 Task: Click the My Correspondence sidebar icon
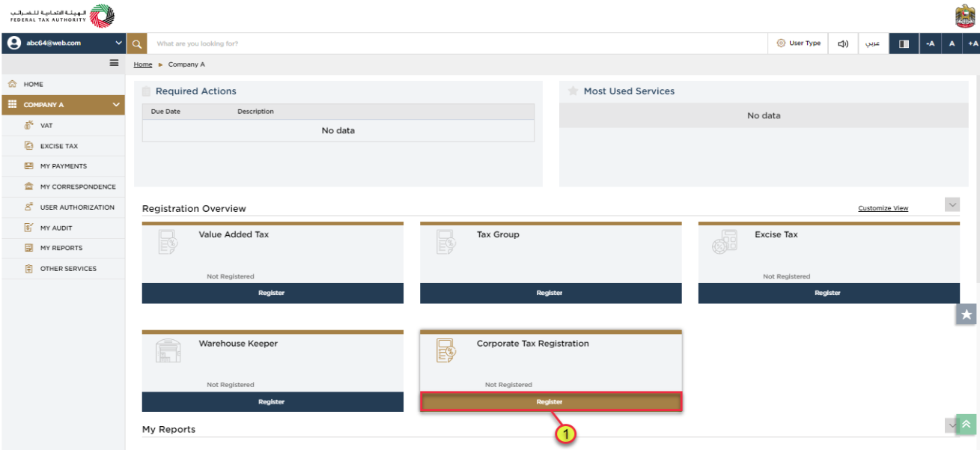coord(29,186)
